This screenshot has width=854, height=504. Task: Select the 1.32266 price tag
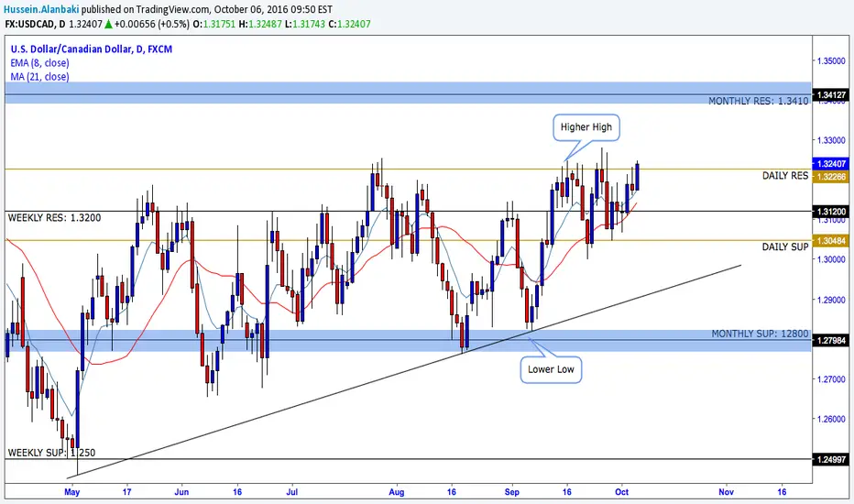830,177
